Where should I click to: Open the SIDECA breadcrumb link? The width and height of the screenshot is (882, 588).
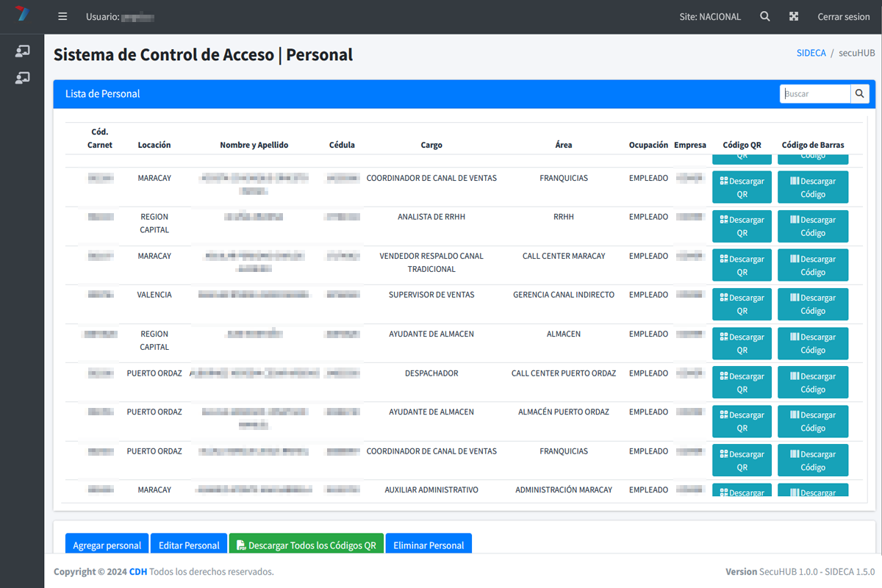811,53
